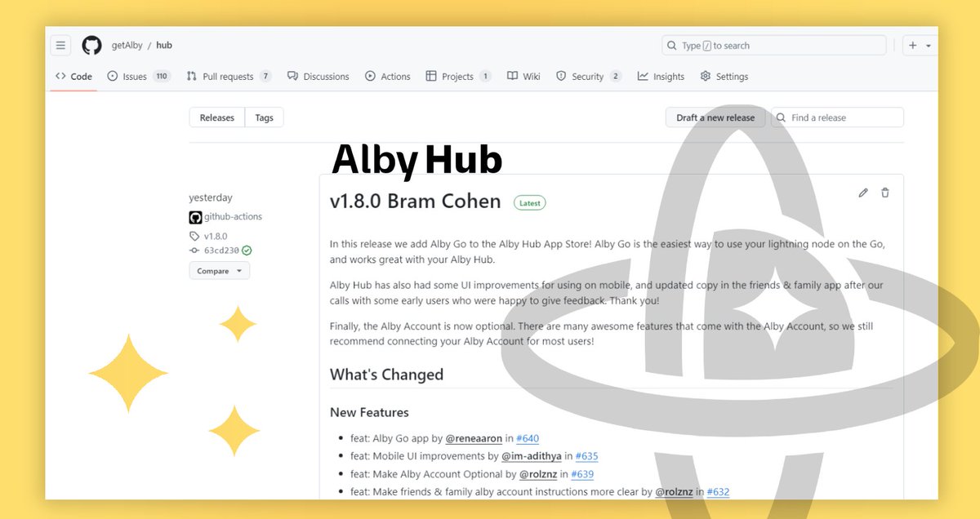Image resolution: width=980 pixels, height=519 pixels.
Task: Open pull request #639
Action: tap(582, 474)
